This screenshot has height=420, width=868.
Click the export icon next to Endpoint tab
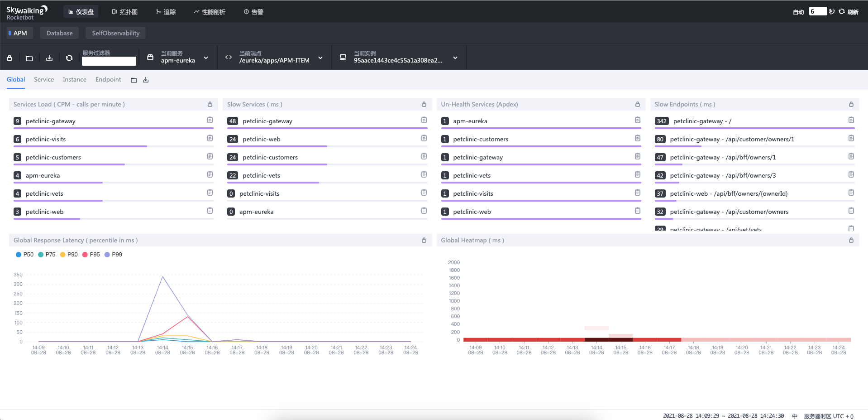point(146,80)
